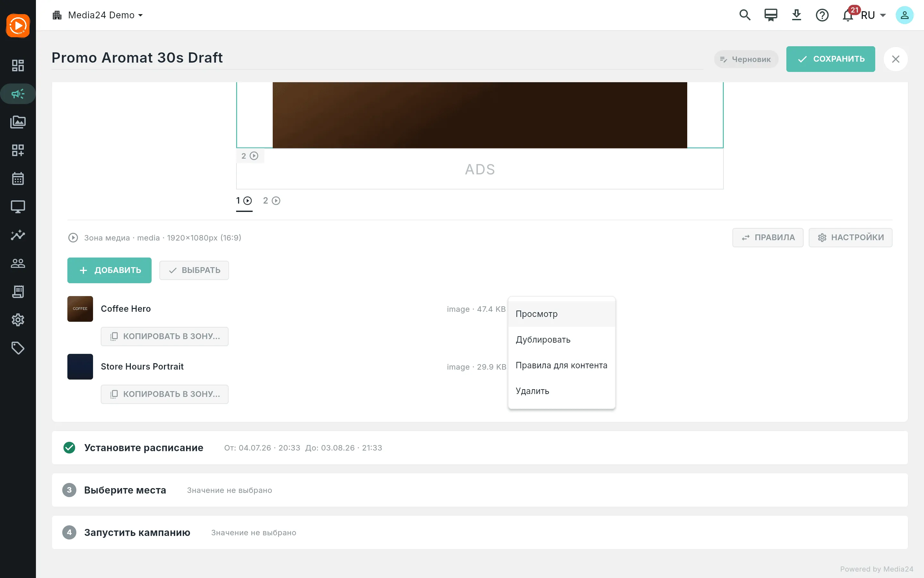The height and width of the screenshot is (578, 924).
Task: Click the Coffee Hero item name
Action: pyautogui.click(x=126, y=309)
